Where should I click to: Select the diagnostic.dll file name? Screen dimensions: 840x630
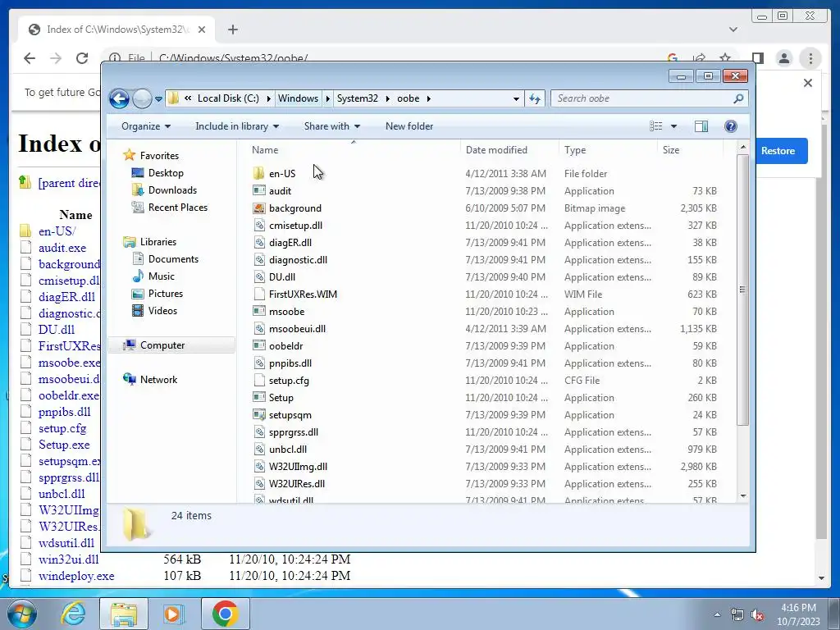coord(298,260)
